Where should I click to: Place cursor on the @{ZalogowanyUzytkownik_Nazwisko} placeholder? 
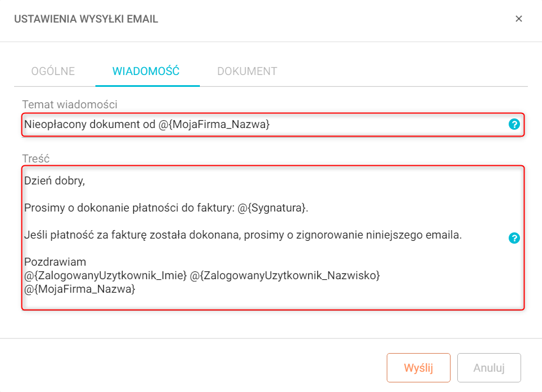tap(285, 275)
